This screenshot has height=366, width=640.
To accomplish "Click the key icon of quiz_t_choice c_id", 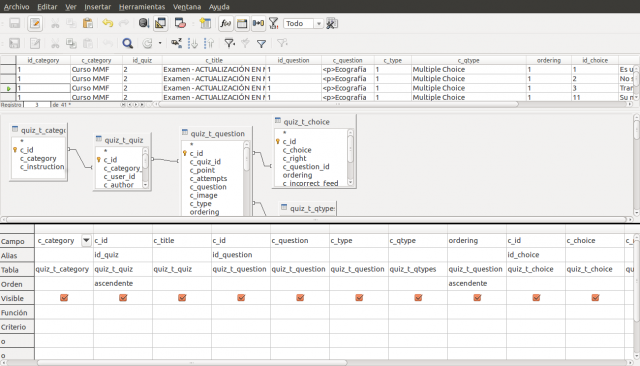I will coord(278,142).
